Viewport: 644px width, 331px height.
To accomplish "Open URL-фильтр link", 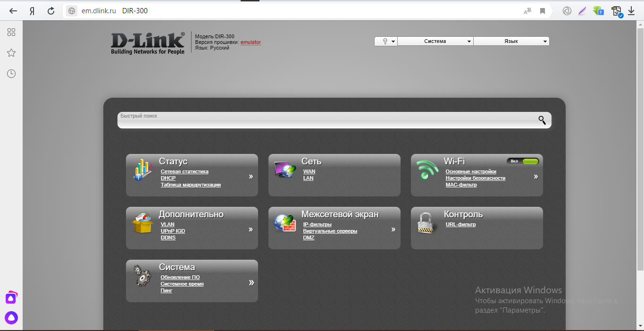I will click(x=460, y=225).
